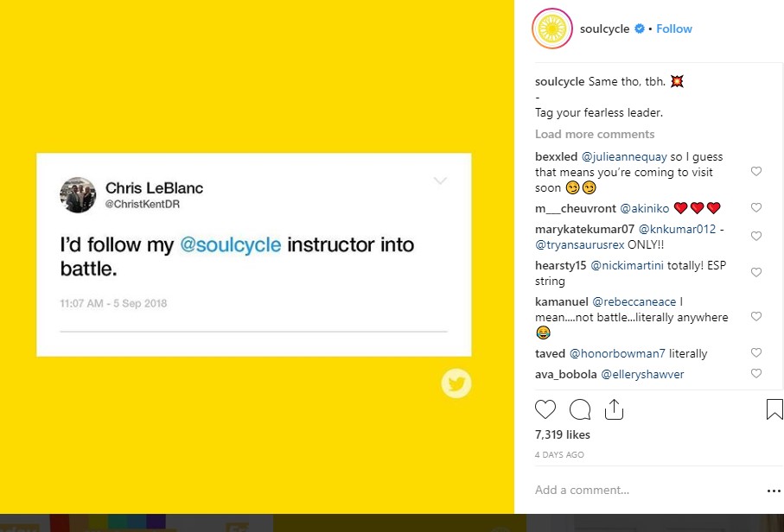Screen dimensions: 784x532
Task: Like m__cheuvront's comment
Action: click(756, 208)
